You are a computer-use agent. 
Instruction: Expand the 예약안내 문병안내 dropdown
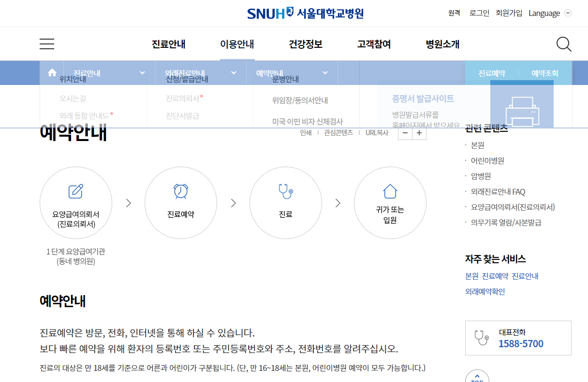coord(324,72)
